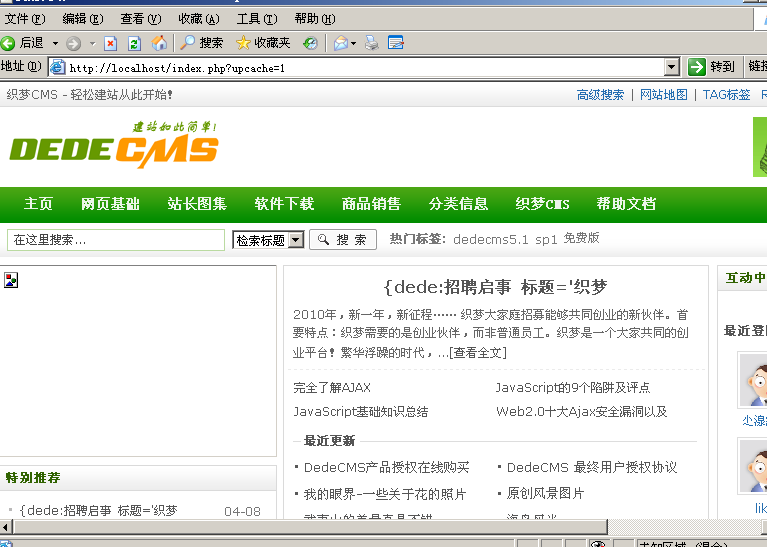The image size is (767, 547).
Task: Open the Forward history dropdown arrow
Action: pyautogui.click(x=92, y=44)
